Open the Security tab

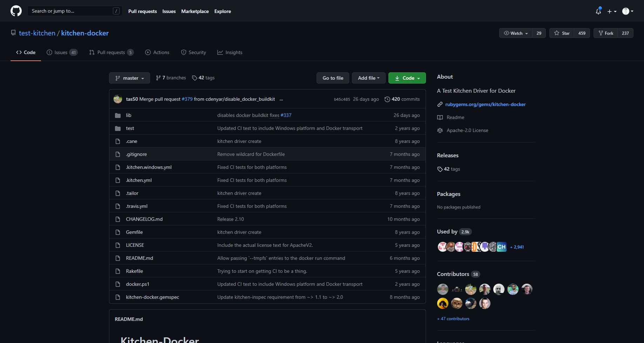pos(194,52)
